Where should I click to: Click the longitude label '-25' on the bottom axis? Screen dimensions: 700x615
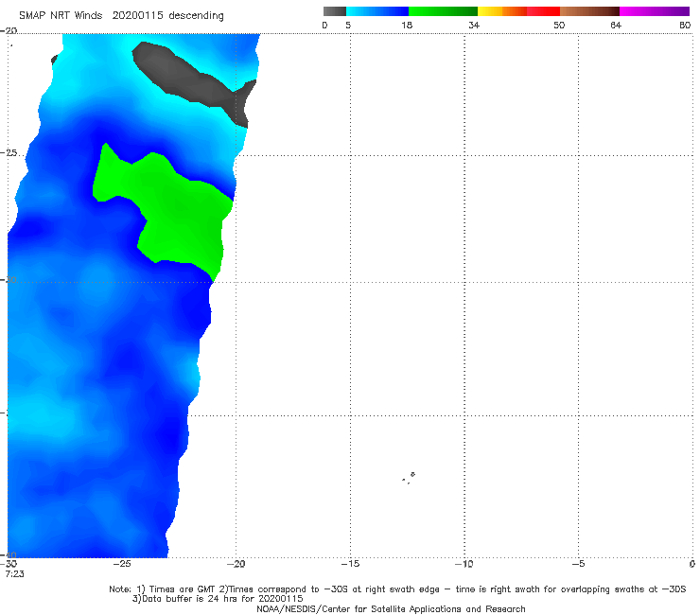coord(122,564)
